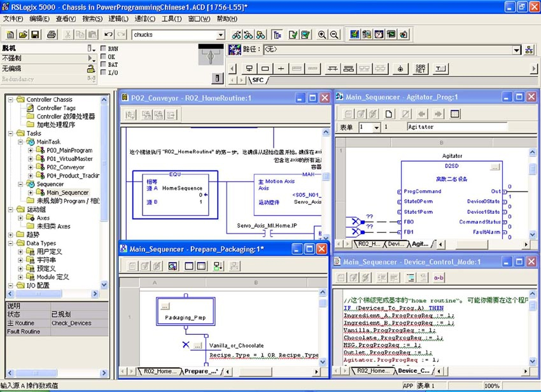
Task: Click the network browse icon beside the path box
Action: [x=529, y=50]
